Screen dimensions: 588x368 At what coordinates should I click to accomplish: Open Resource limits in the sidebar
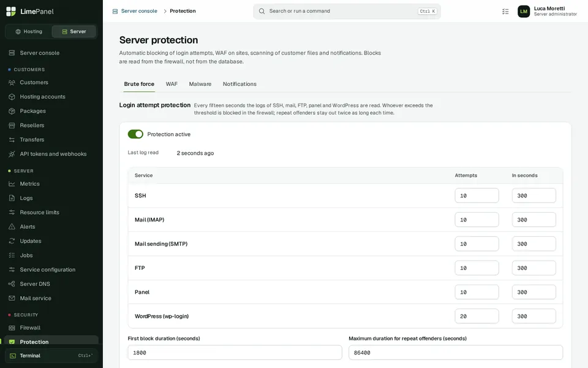click(51, 212)
